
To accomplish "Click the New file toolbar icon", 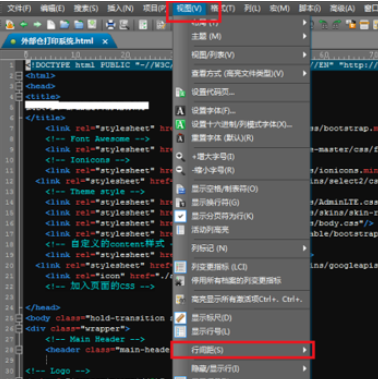I will pyautogui.click(x=51, y=24).
